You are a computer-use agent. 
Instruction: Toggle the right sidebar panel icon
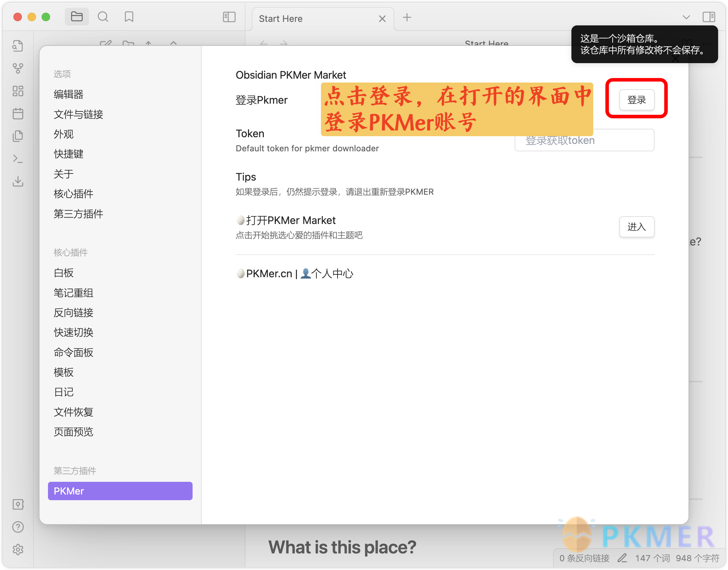[709, 17]
